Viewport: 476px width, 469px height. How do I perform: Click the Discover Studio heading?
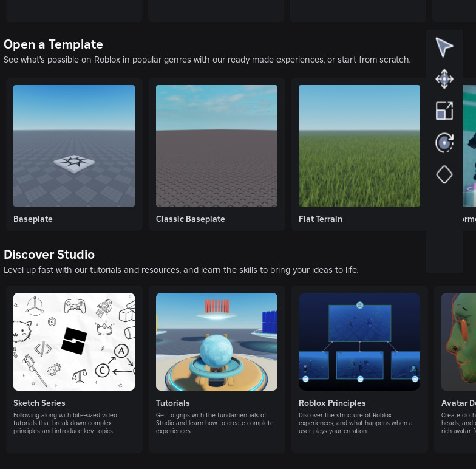49,255
